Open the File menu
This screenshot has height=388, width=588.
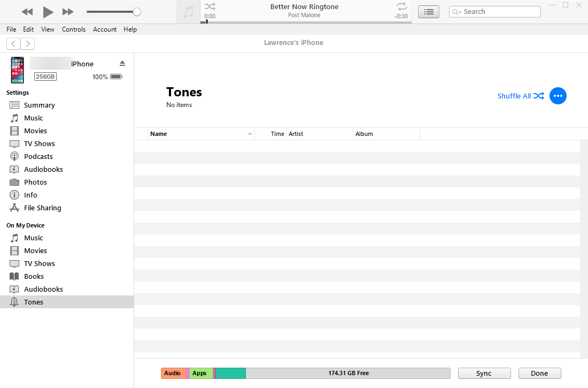(x=11, y=29)
